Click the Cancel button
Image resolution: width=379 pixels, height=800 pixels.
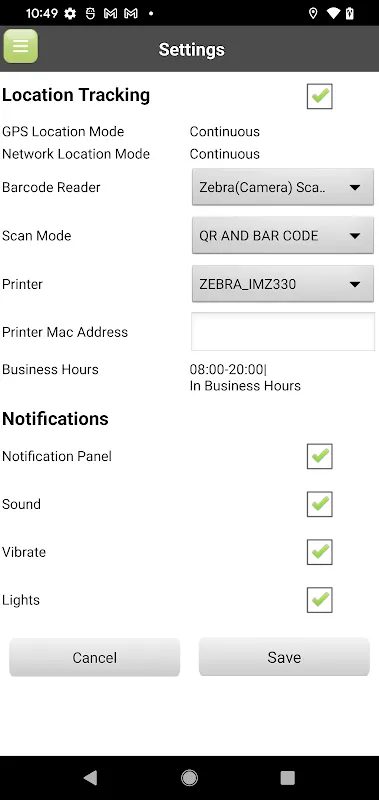[95, 657]
